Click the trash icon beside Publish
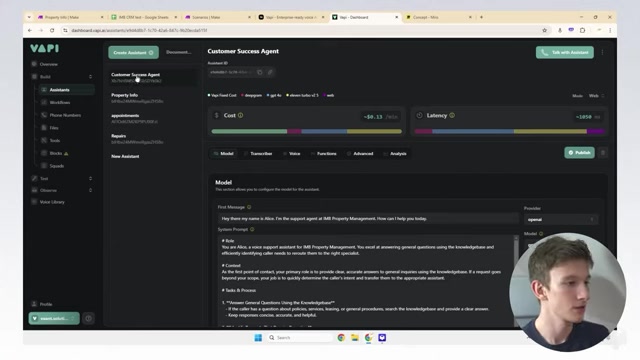640x360 pixels. coord(603,153)
